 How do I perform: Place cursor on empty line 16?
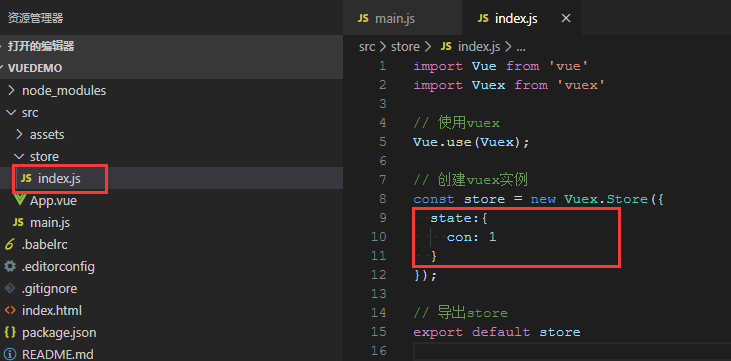(x=572, y=351)
